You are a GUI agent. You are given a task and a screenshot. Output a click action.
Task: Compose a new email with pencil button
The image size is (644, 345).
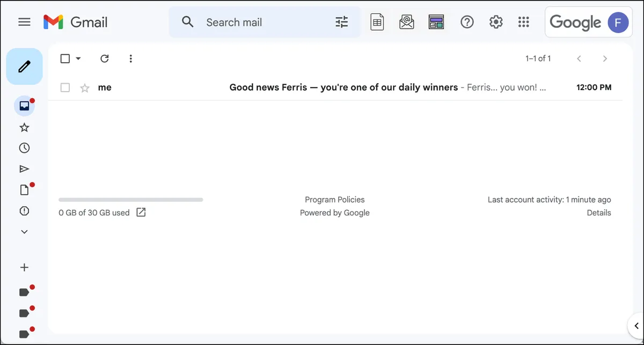tap(24, 67)
